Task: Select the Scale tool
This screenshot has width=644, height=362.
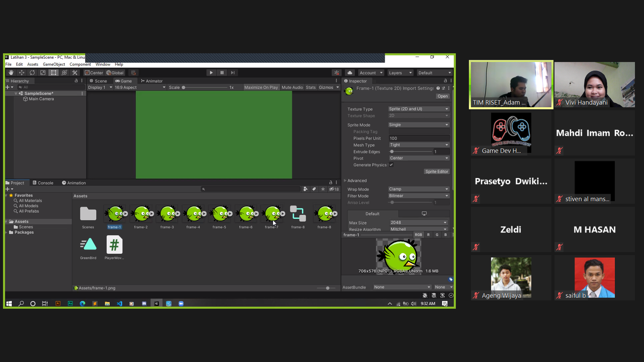Action: coord(43,73)
